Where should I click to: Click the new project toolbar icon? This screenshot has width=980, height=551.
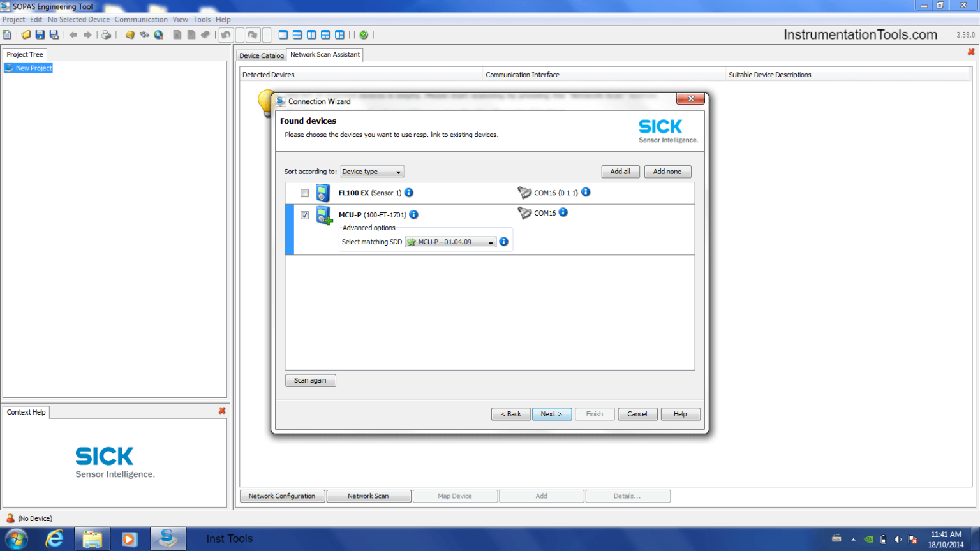click(x=7, y=35)
